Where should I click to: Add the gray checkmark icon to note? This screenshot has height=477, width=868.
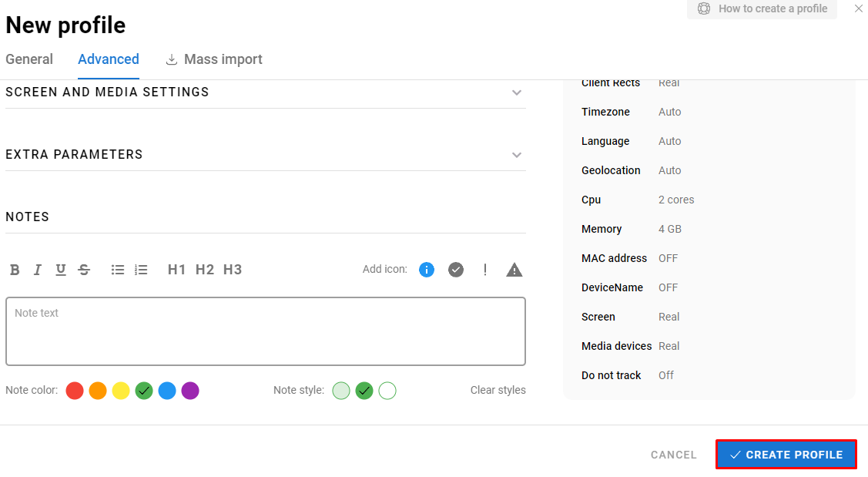[456, 270]
